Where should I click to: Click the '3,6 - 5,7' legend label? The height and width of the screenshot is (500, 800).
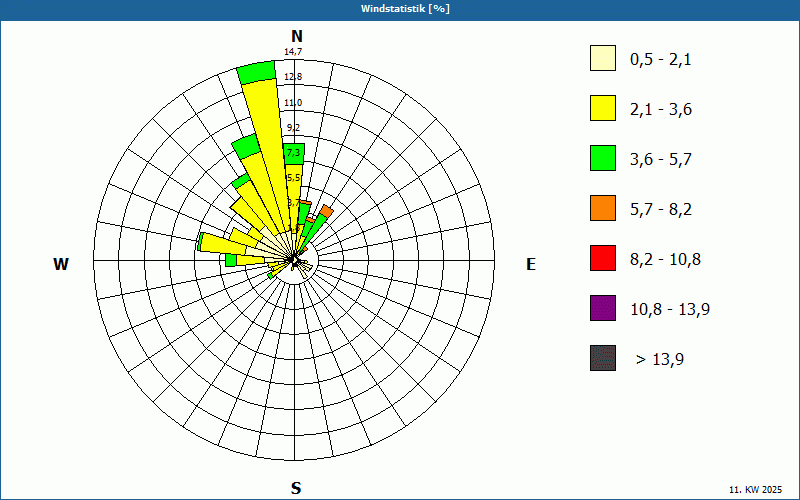(661, 160)
